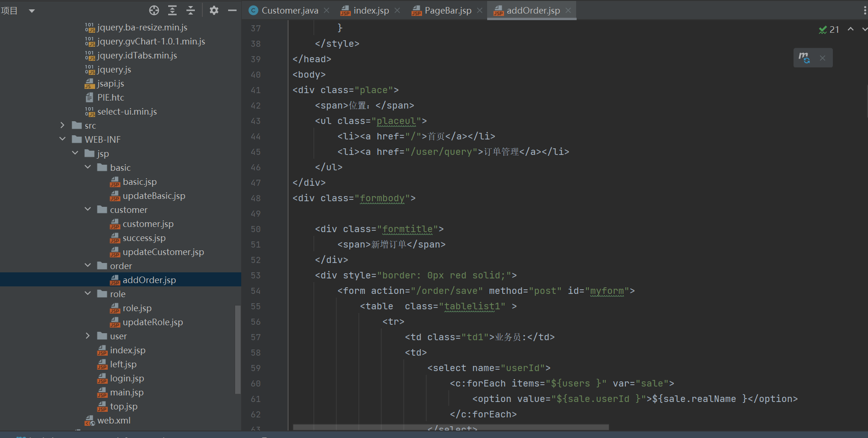Open updateCustomer.jsp in the project tree
The width and height of the screenshot is (868, 438).
[163, 252]
